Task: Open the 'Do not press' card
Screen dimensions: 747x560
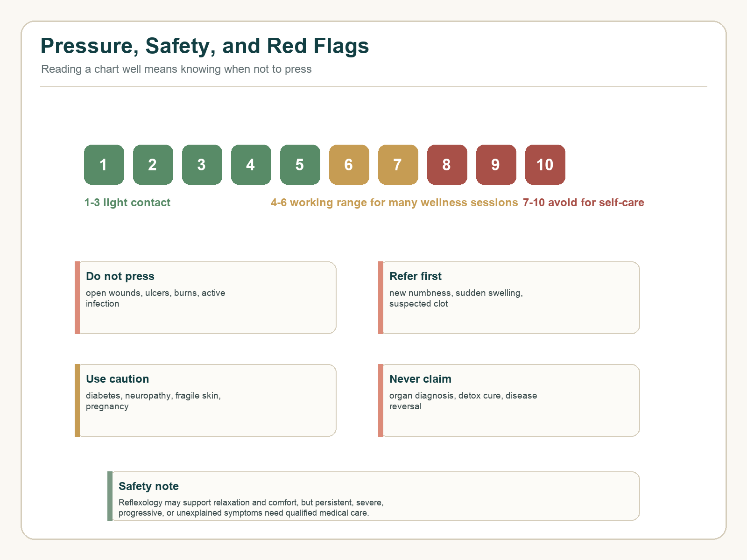Action: pyautogui.click(x=205, y=298)
